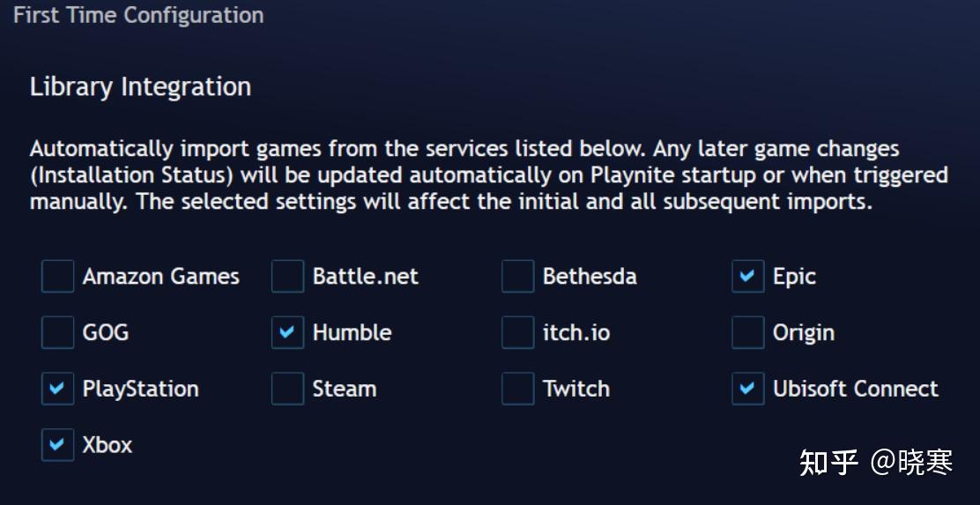The width and height of the screenshot is (980, 505).
Task: Untick the Xbox checkbox
Action: coord(57,445)
